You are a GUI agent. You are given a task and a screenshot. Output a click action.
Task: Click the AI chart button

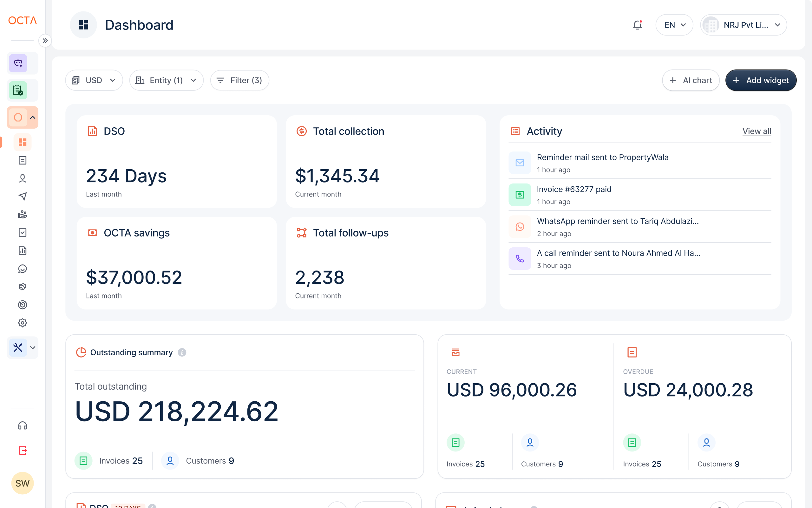click(691, 80)
